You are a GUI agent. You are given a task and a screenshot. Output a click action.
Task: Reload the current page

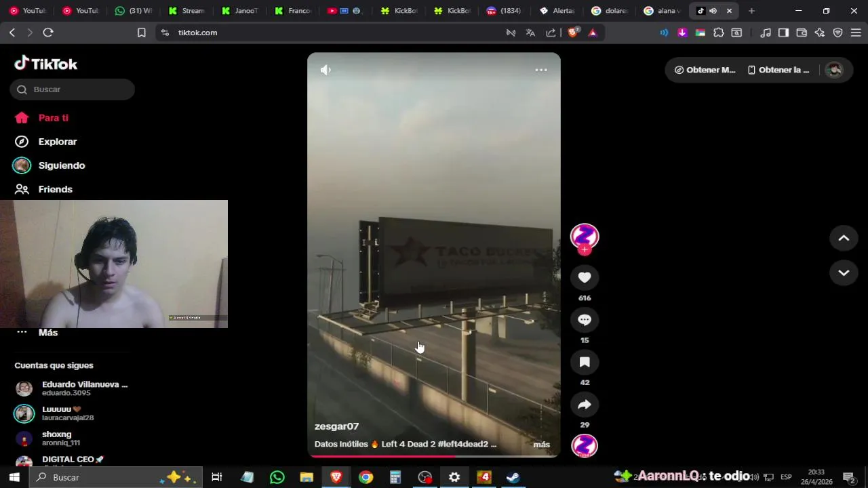pos(48,33)
